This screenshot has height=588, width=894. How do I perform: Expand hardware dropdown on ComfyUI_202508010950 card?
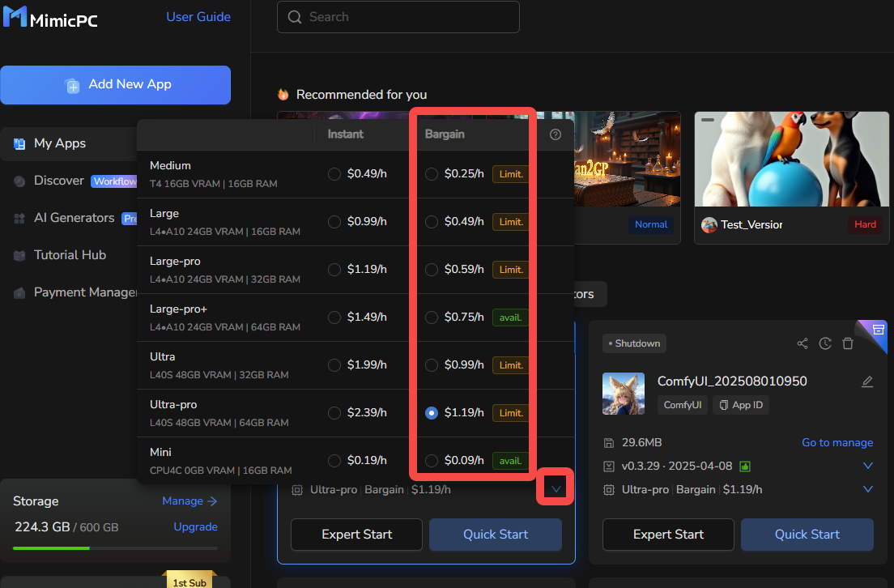868,489
